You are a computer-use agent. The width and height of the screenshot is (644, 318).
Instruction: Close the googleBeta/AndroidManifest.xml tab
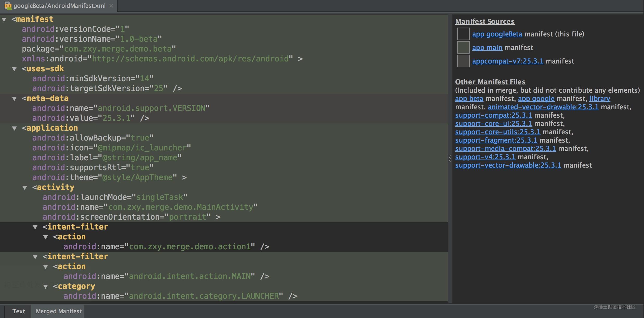coord(111,6)
